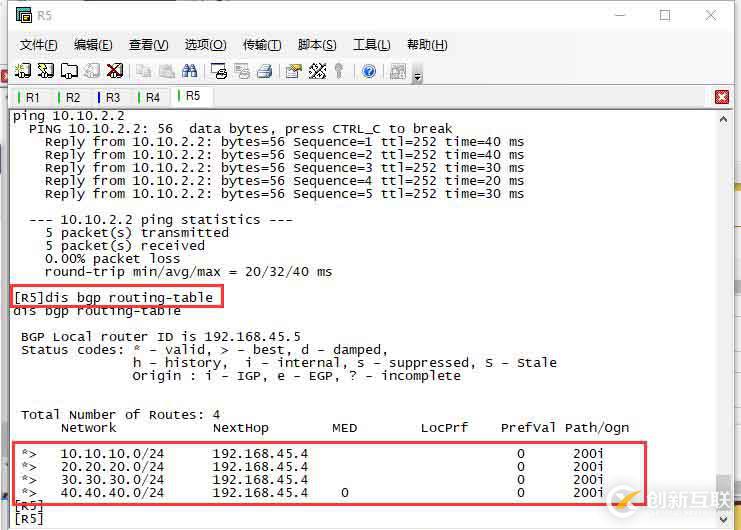The image size is (741, 530).
Task: Click the 'NextHop' column header
Action: coord(241,428)
